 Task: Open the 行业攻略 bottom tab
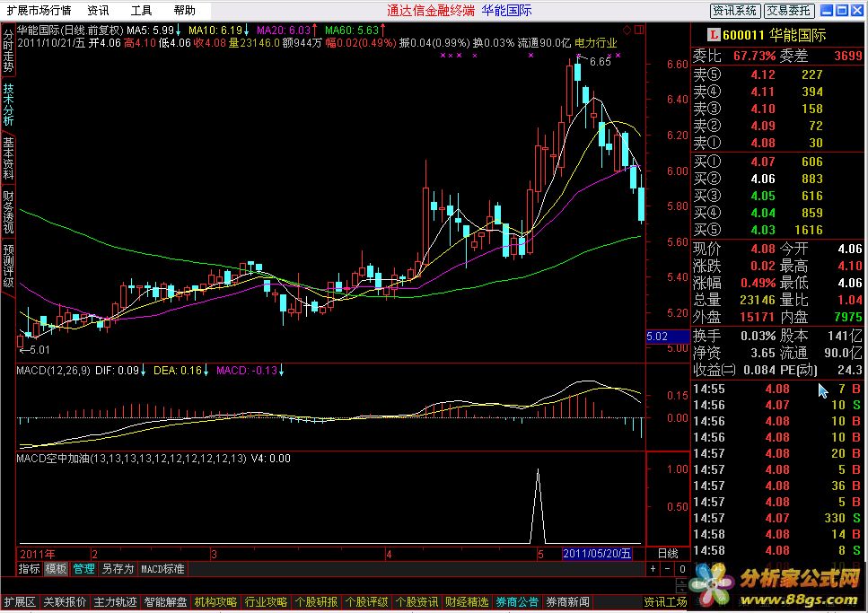(267, 602)
